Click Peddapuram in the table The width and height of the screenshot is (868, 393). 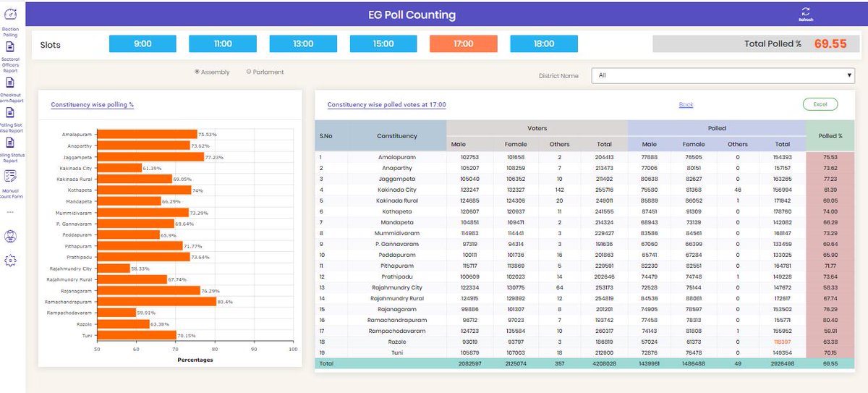point(397,255)
